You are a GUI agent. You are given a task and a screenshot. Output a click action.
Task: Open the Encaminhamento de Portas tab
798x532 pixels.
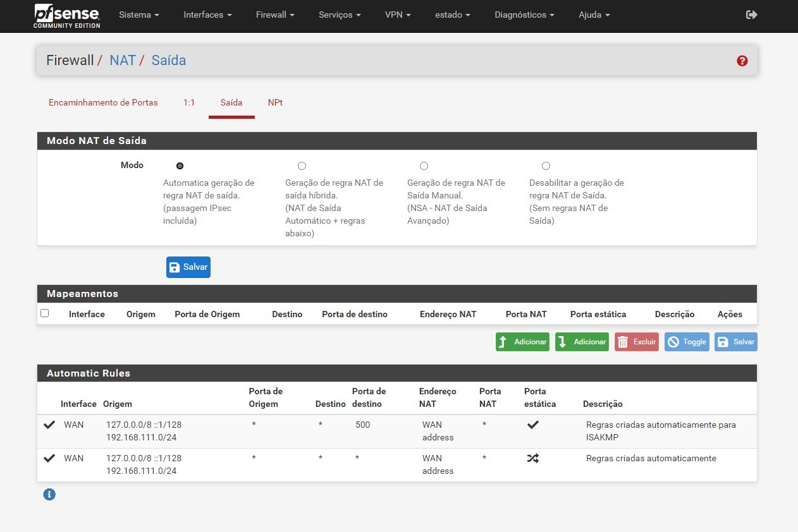pyautogui.click(x=103, y=102)
